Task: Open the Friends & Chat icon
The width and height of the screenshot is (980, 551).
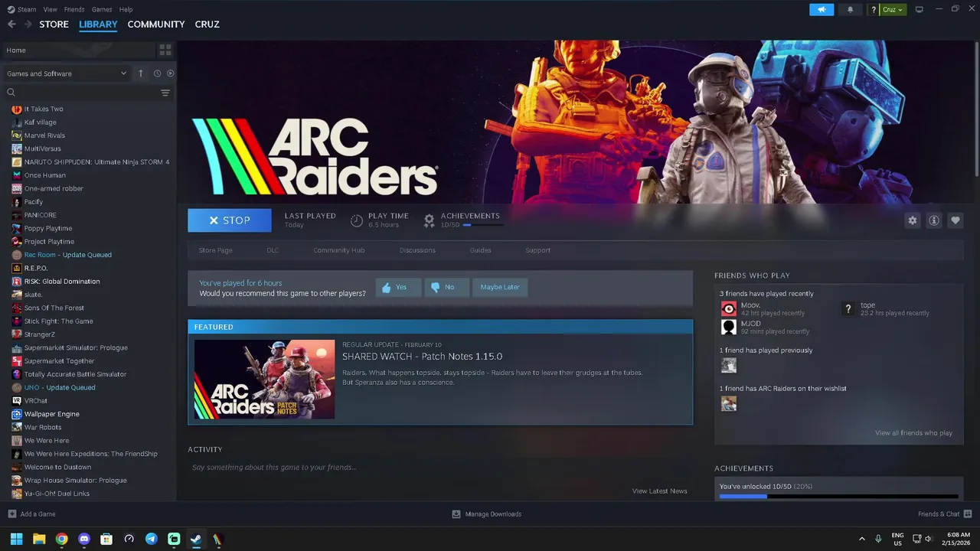Action: (968, 514)
